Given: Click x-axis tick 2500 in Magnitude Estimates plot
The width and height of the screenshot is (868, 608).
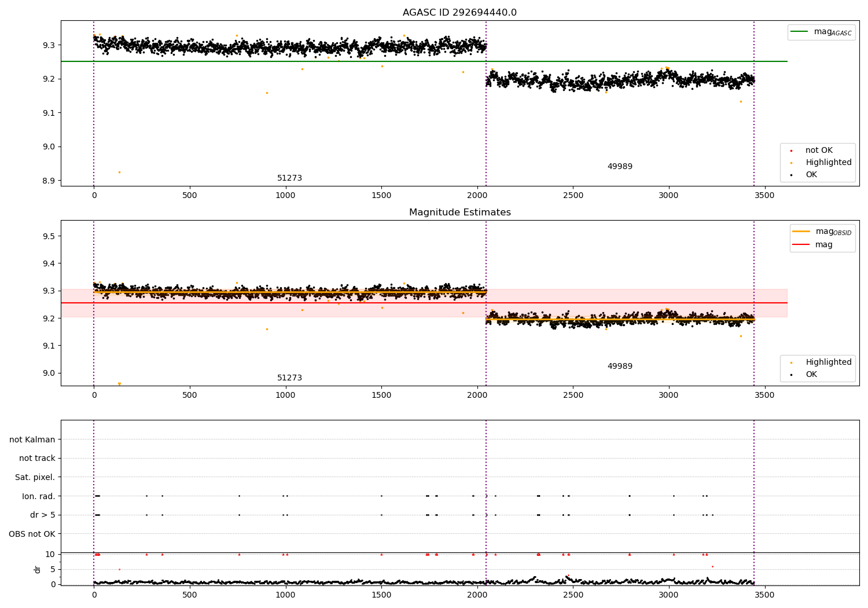Looking at the screenshot, I should [x=573, y=395].
